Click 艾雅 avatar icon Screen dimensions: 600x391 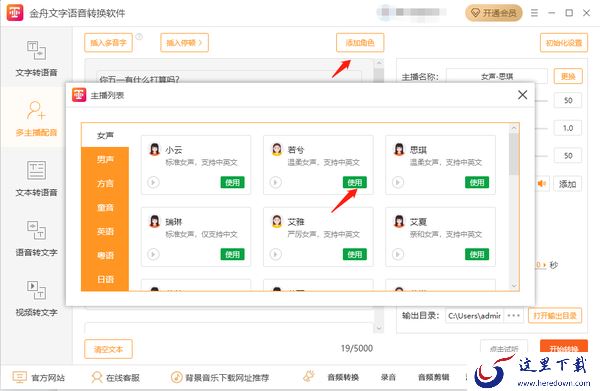click(x=277, y=221)
